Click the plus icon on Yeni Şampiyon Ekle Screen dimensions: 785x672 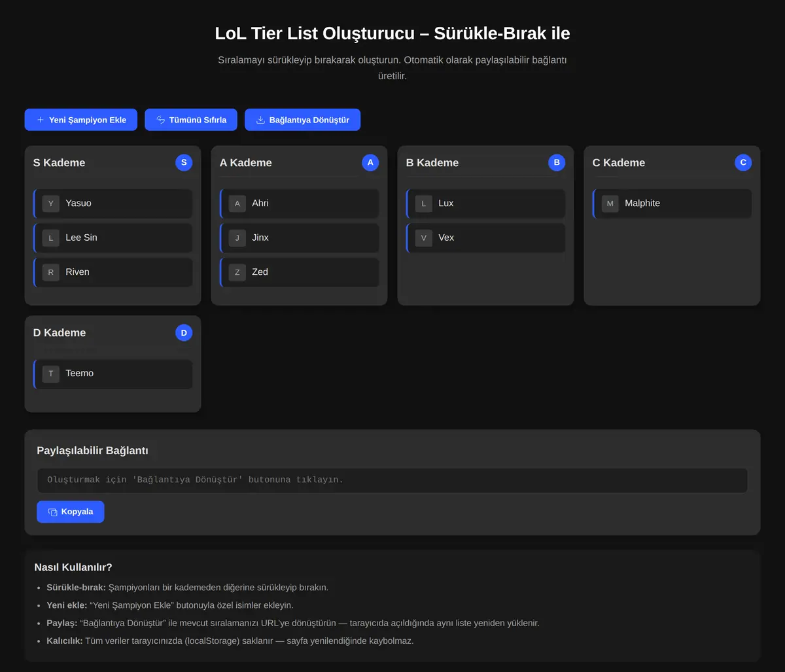[x=41, y=120]
